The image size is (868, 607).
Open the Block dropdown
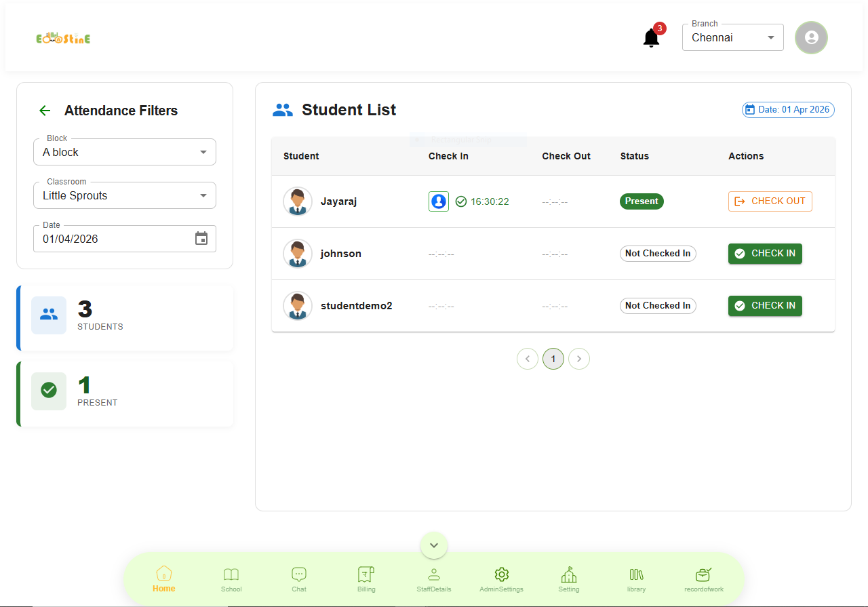pos(125,152)
